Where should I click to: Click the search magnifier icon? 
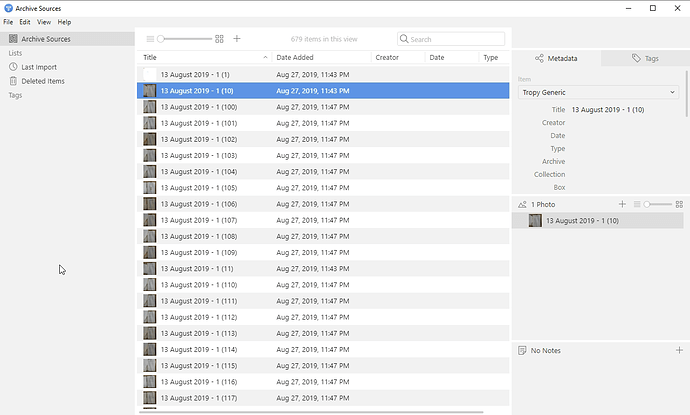click(x=404, y=39)
